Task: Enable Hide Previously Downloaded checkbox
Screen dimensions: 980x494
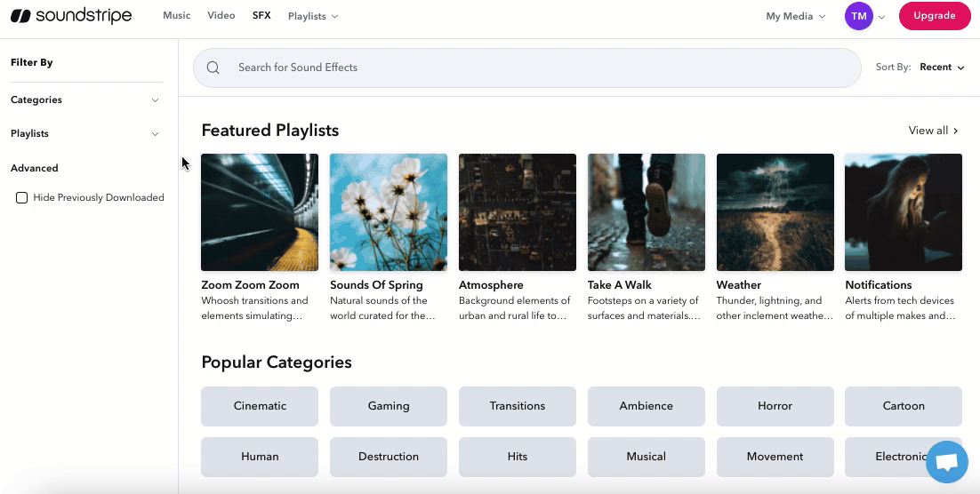Action: tap(22, 197)
